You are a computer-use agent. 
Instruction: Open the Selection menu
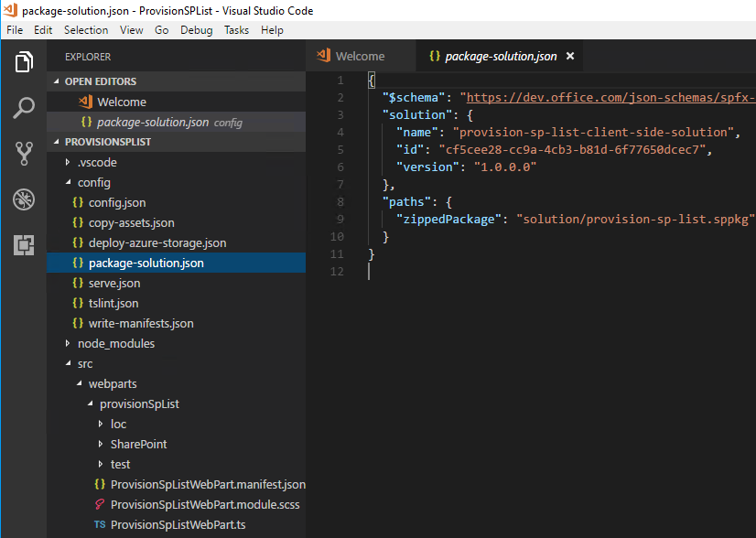pos(86,30)
